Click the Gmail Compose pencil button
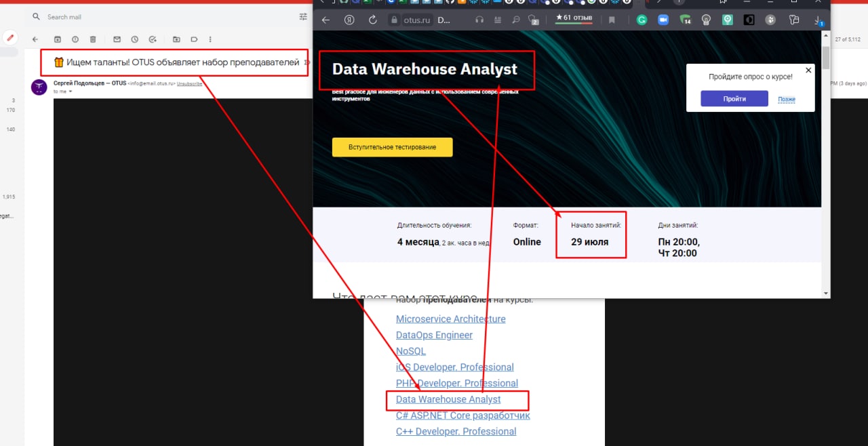The image size is (868, 446). (x=10, y=37)
